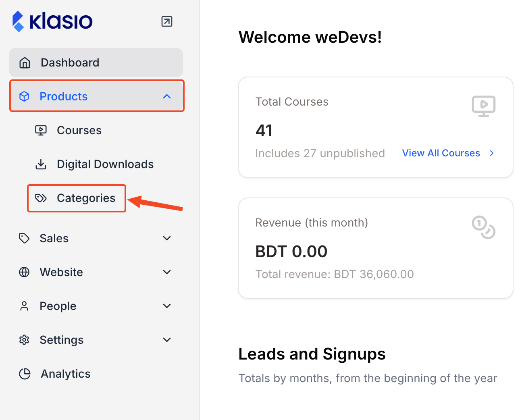Select the Products menu label
Viewport: 524px width, 420px height.
[x=64, y=96]
